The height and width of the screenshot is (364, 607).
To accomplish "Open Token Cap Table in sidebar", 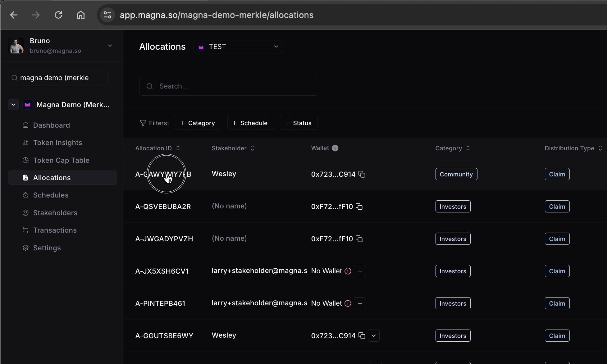I will (x=61, y=160).
